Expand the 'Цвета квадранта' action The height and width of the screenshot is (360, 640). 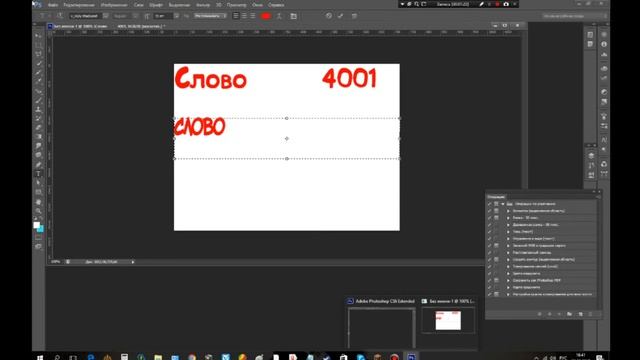508,273
